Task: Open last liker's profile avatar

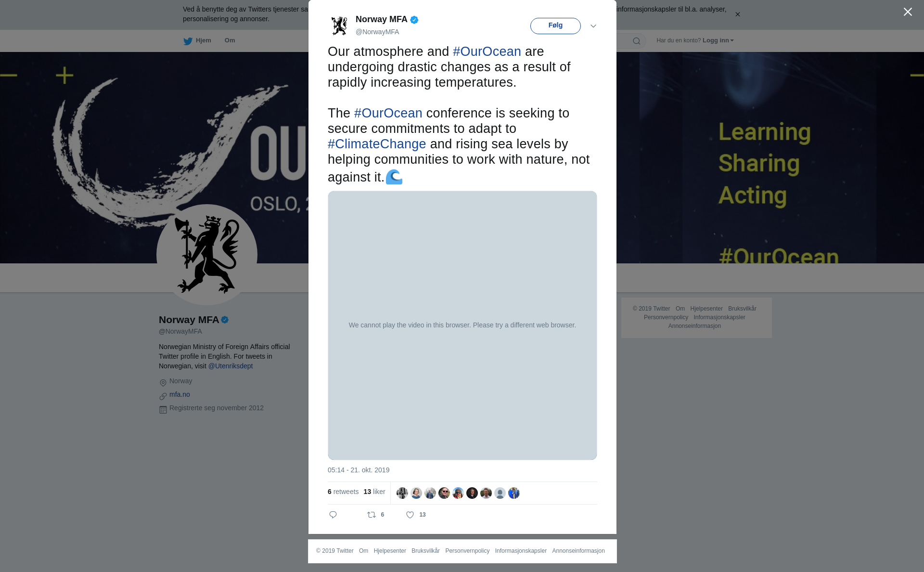Action: pos(514,493)
